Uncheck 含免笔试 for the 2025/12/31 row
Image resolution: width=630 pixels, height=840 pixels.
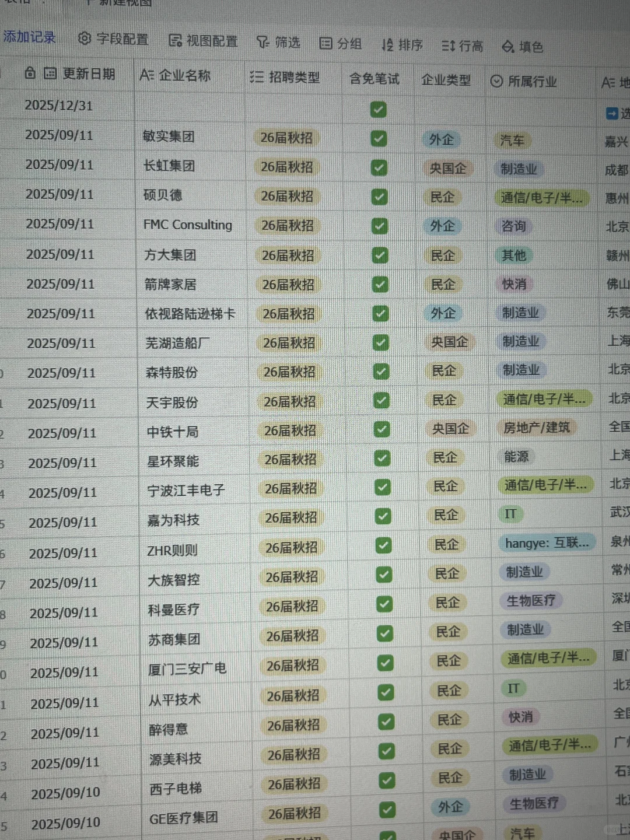pyautogui.click(x=379, y=110)
